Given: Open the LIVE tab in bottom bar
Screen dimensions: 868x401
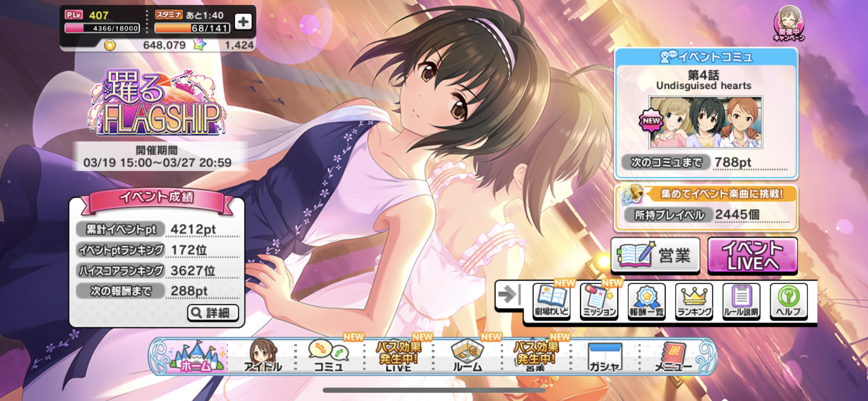Looking at the screenshot, I should pyautogui.click(x=398, y=356).
